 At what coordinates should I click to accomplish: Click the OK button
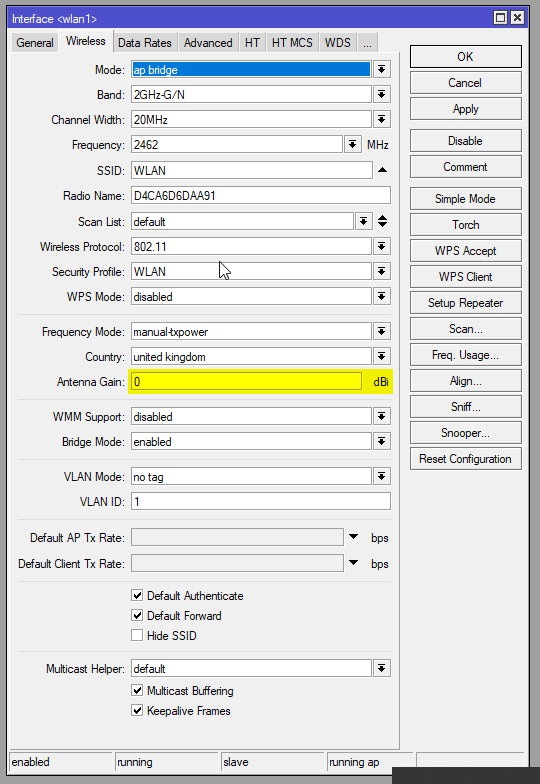click(x=466, y=56)
